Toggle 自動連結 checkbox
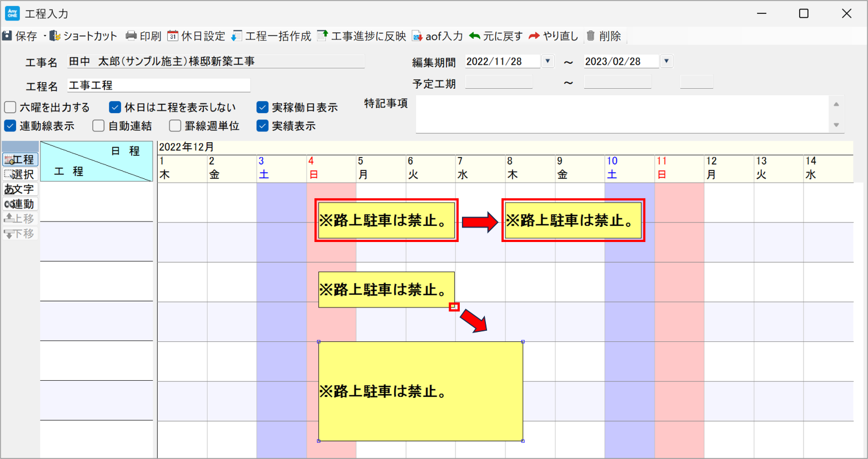Viewport: 868px width, 459px height. coord(98,126)
